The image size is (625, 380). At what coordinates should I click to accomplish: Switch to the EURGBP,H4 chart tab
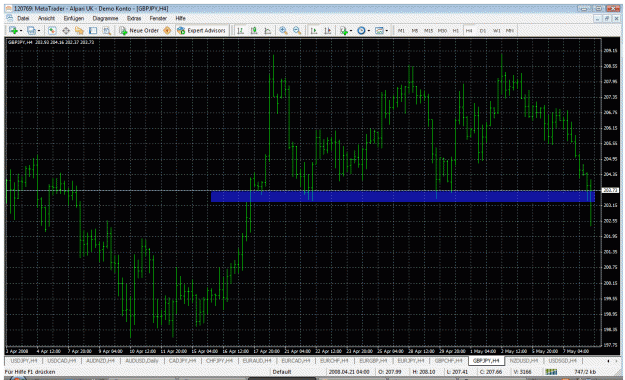(x=373, y=361)
